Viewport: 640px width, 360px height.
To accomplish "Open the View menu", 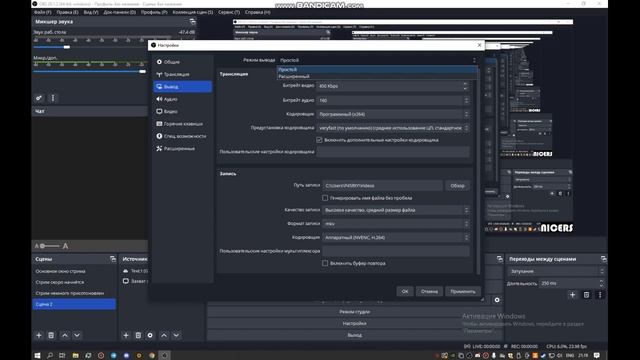I will [x=91, y=12].
